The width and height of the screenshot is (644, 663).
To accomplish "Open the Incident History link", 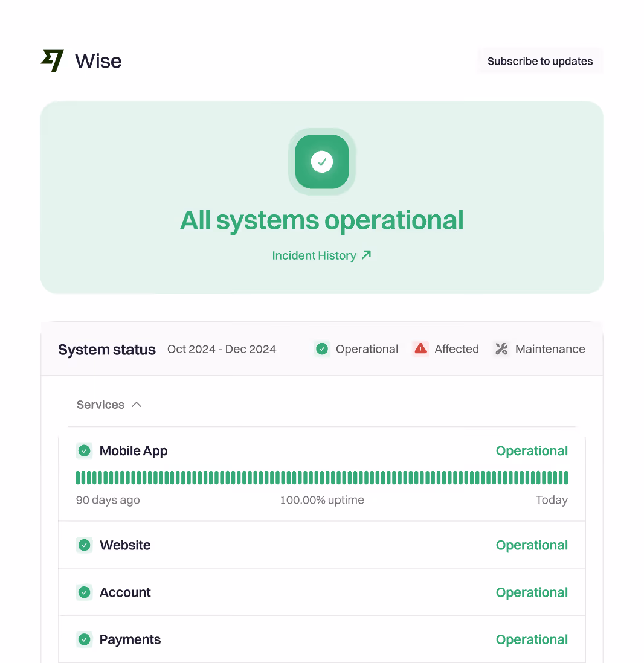I will [x=314, y=255].
